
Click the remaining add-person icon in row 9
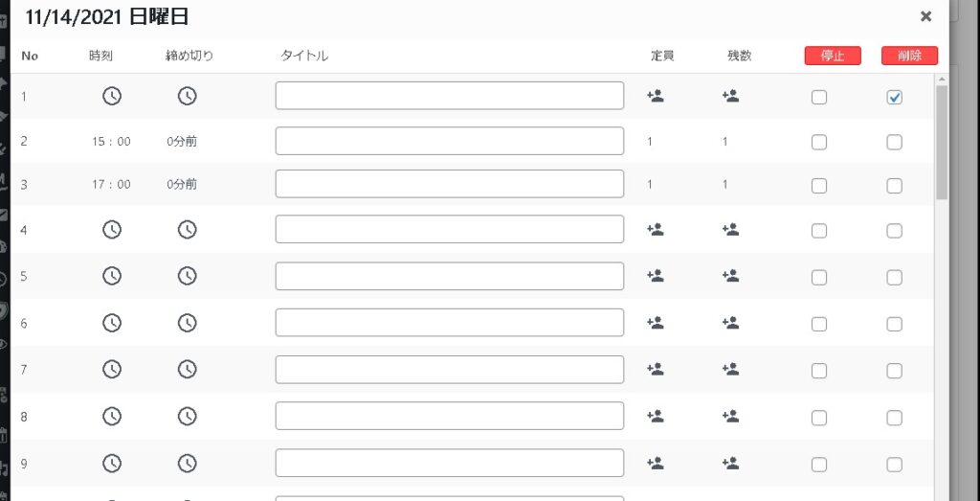click(731, 463)
